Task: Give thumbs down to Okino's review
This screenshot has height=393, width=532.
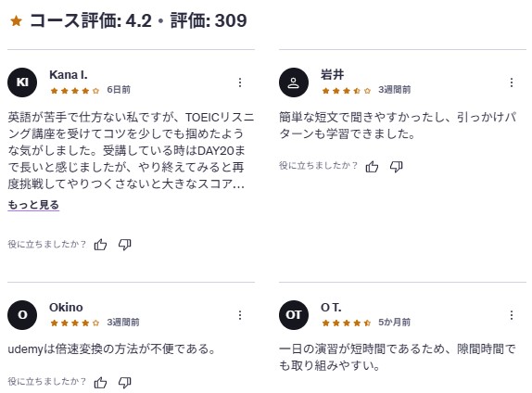Action: 125,383
